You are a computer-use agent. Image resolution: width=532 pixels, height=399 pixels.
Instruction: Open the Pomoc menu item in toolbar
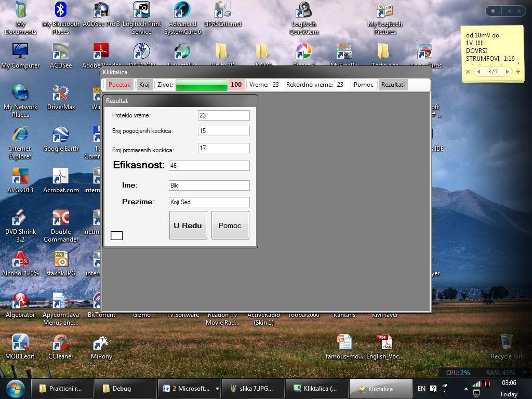point(363,85)
